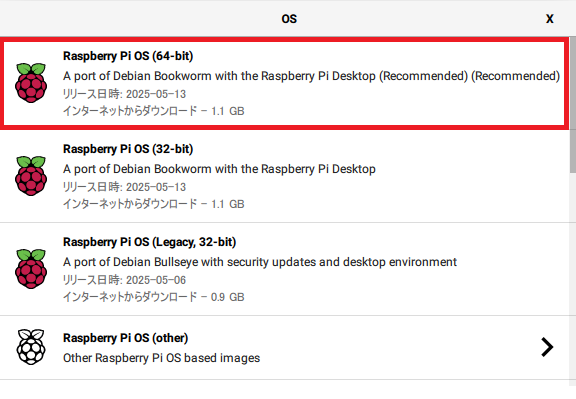The image size is (576, 399).
Task: Click the Raspberry Pi OS (64-bit) raspberry logo
Action: click(31, 83)
